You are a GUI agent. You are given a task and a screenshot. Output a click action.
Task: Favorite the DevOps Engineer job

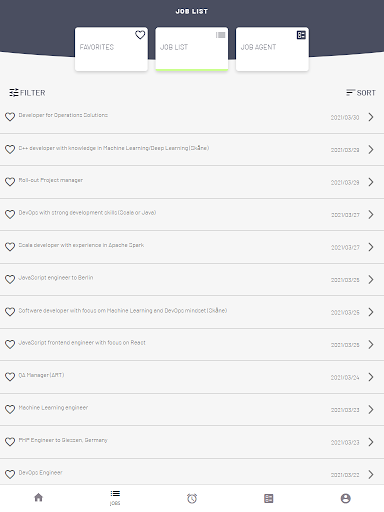click(x=10, y=474)
